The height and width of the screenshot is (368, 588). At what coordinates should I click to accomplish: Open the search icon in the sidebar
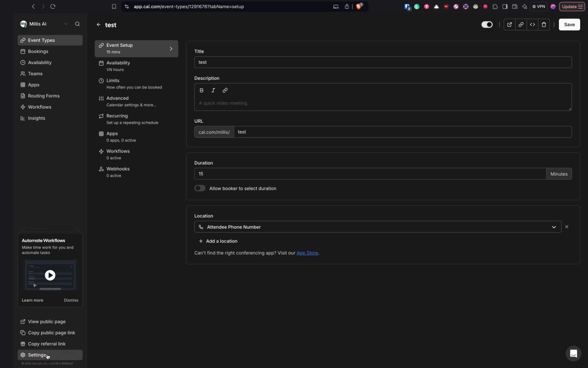77,24
